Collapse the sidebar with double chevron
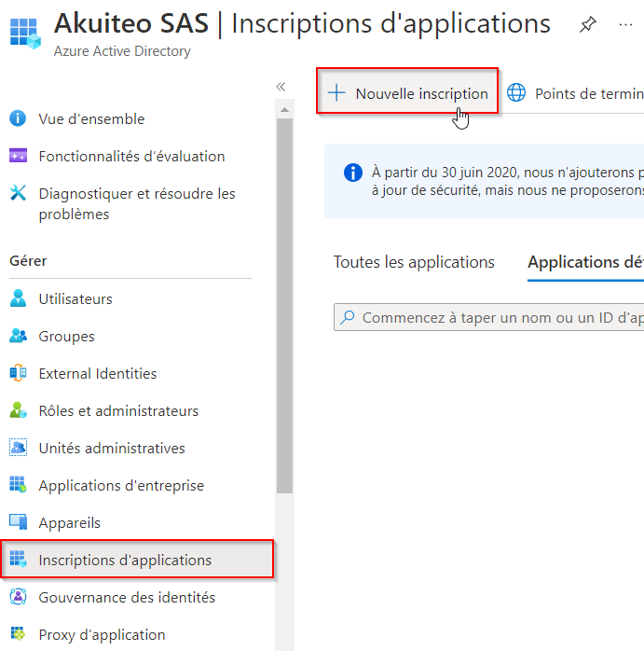The width and height of the screenshot is (644, 651). pyautogui.click(x=281, y=87)
